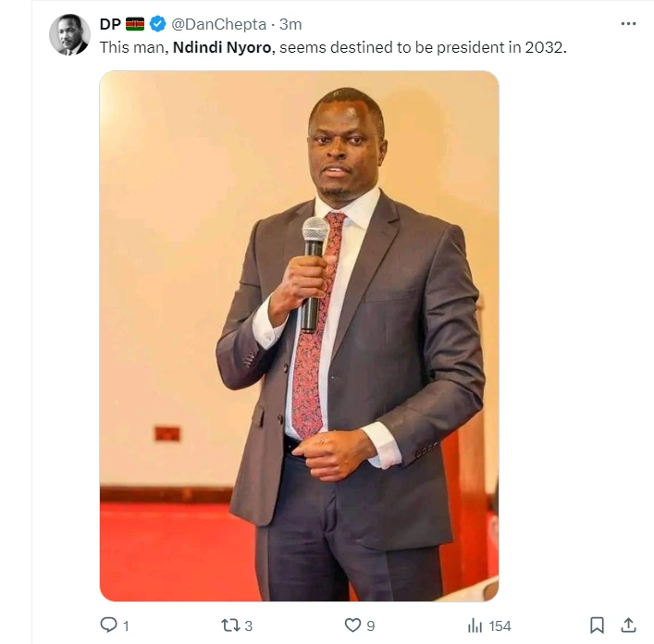Viewport: 654px width, 644px height.
Task: Open the three-dot more options menu
Action: coord(628,24)
